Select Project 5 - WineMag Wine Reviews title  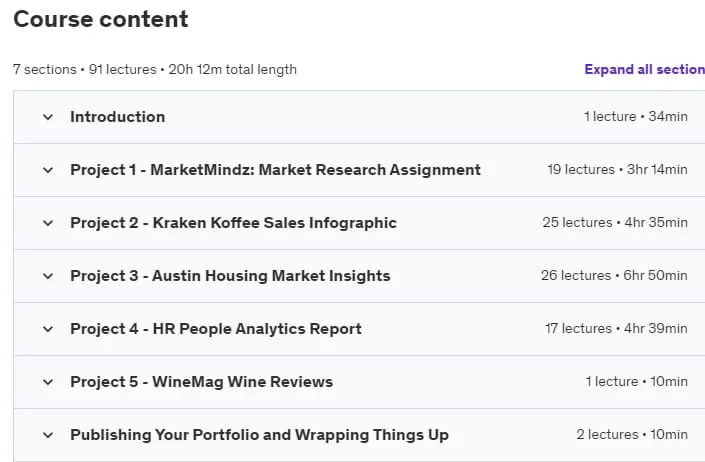201,382
